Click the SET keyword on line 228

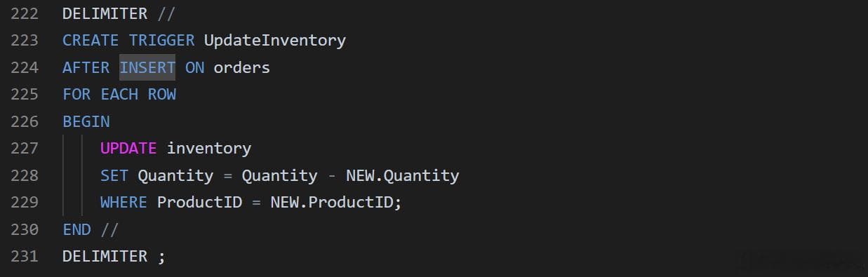coord(114,175)
